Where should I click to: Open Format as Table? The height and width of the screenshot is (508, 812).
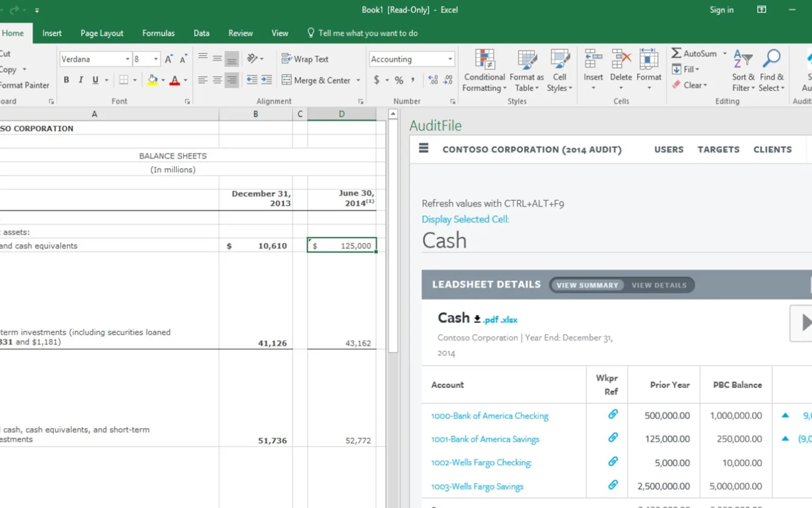pyautogui.click(x=527, y=71)
